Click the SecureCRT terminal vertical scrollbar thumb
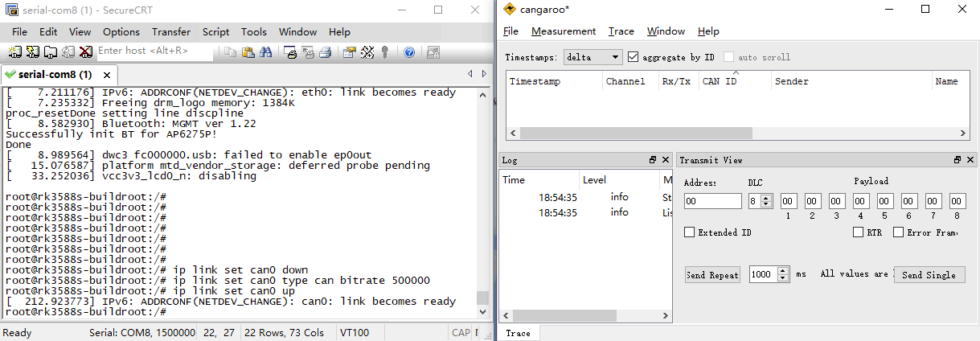The width and height of the screenshot is (980, 341). (482, 297)
